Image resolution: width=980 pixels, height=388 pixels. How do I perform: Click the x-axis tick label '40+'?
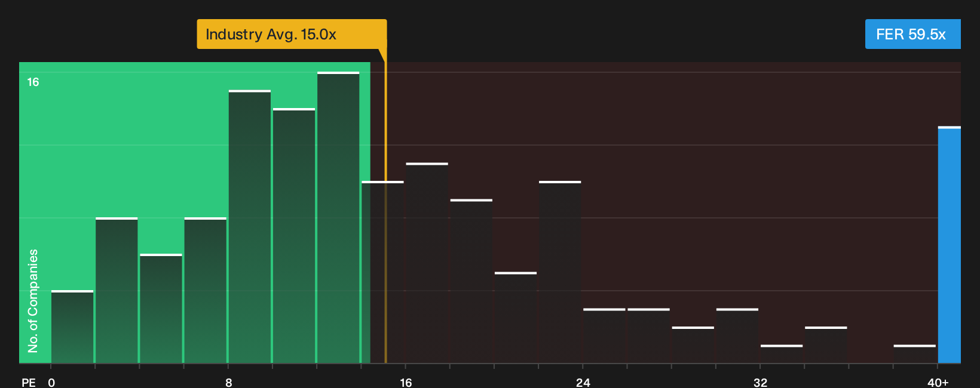point(938,383)
